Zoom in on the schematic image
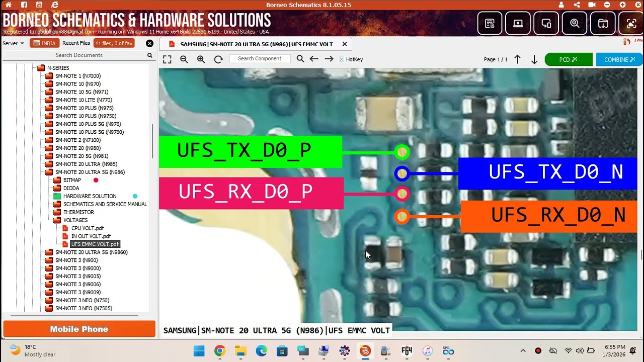The width and height of the screenshot is (644, 362). (x=201, y=59)
